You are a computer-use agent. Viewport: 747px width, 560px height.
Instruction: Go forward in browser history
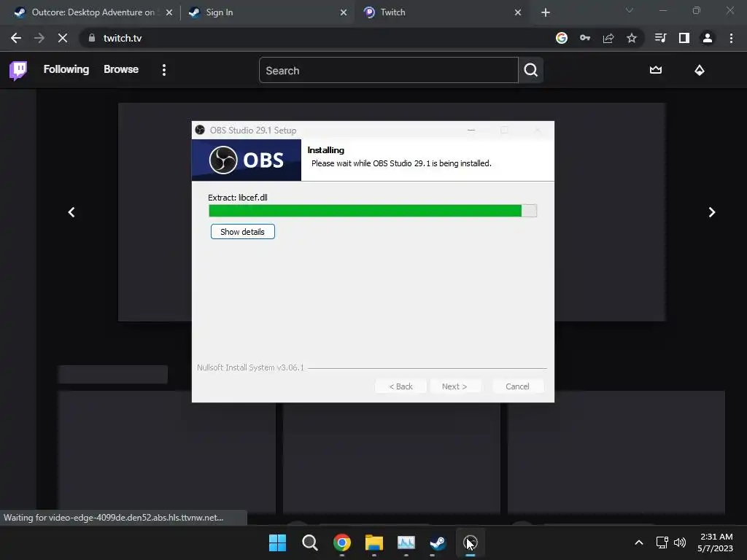pyautogui.click(x=39, y=38)
